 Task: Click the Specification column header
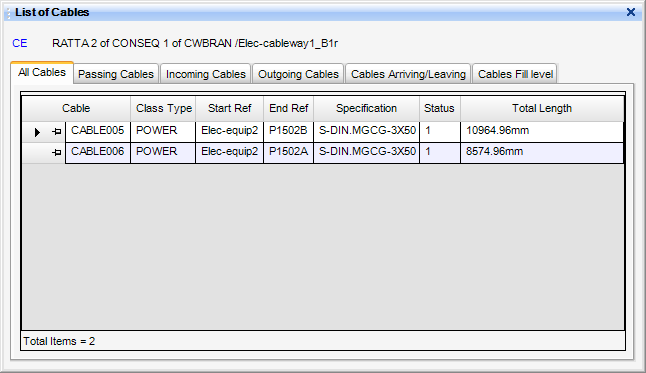pyautogui.click(x=366, y=108)
